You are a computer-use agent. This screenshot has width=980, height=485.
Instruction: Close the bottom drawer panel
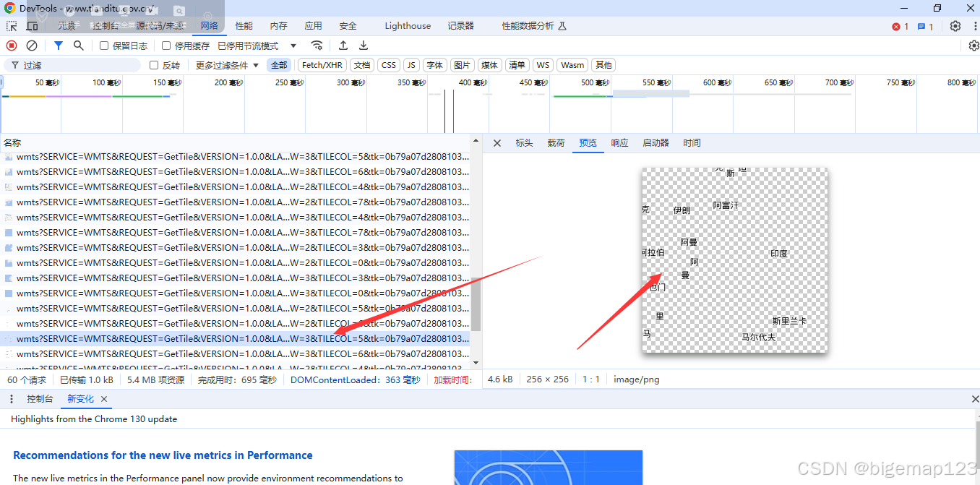tap(974, 399)
